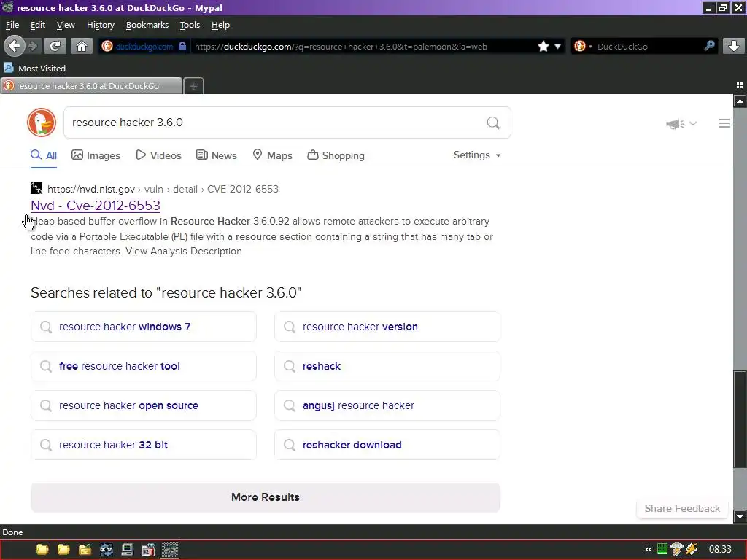Search related: resource hacker 32 bit
Screen dimensions: 747x560
click(x=144, y=445)
